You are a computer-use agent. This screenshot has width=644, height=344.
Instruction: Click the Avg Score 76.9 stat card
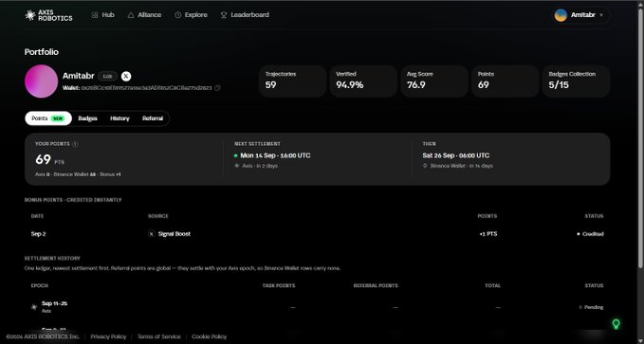pos(434,81)
